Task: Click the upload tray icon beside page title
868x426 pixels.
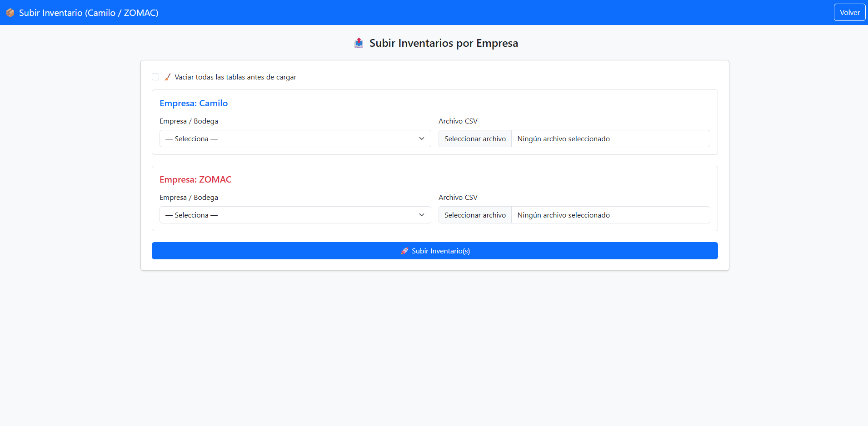Action: 359,43
